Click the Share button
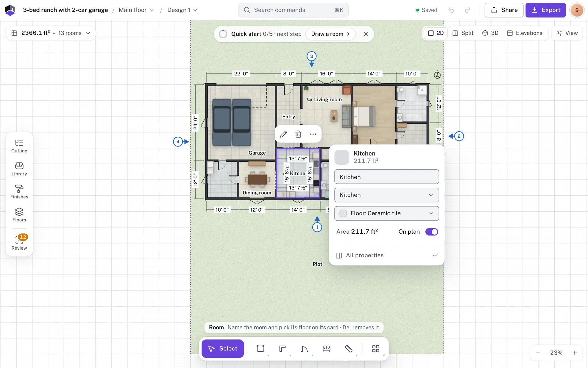Screen dimensions: 588x368 coord(504,10)
